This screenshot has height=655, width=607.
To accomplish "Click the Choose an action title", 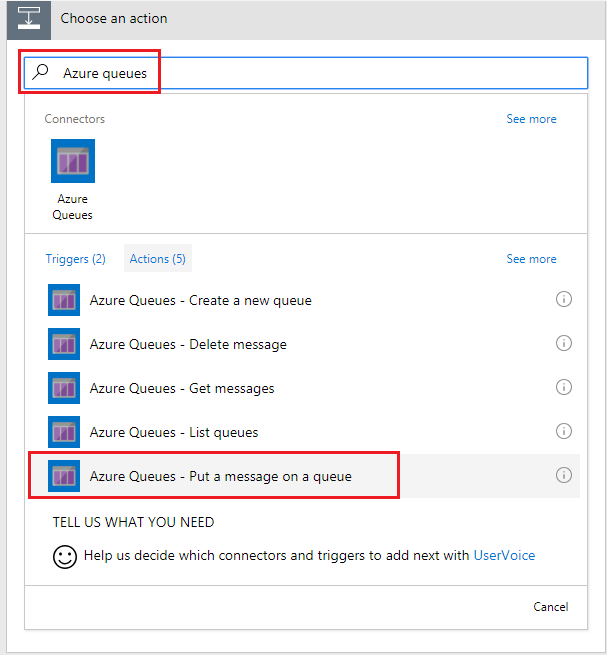I will [x=114, y=18].
